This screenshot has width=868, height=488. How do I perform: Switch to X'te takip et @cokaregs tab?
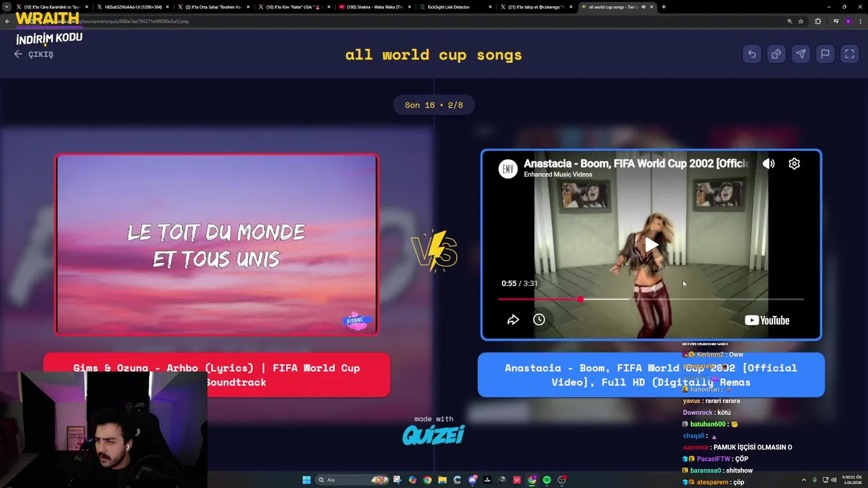point(536,7)
